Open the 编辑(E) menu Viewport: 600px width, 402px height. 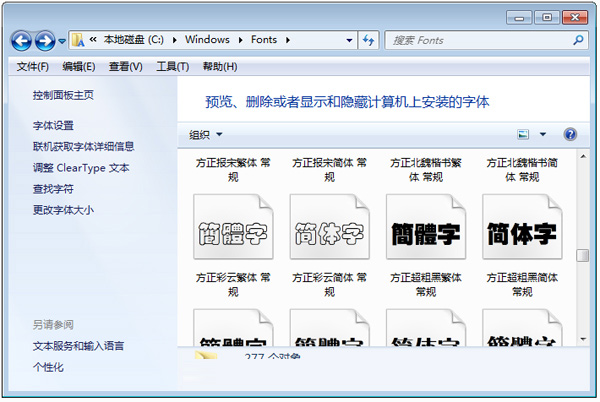click(x=79, y=67)
